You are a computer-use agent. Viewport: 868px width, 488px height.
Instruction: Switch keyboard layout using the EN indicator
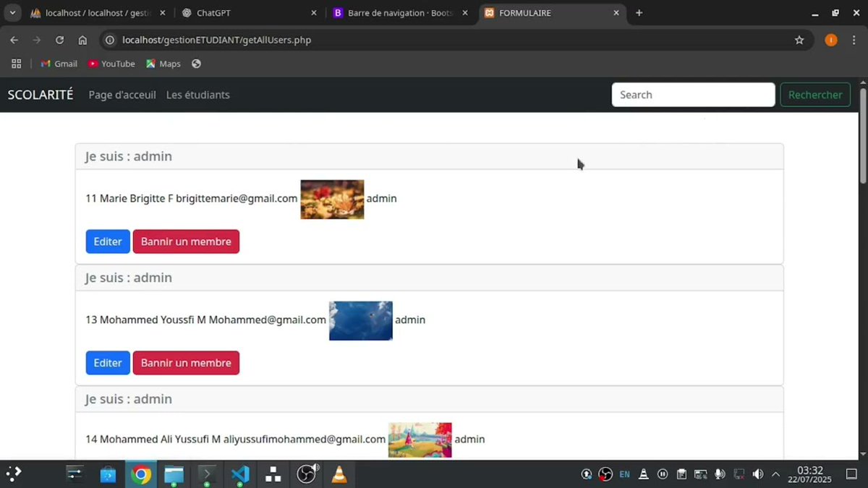(624, 474)
